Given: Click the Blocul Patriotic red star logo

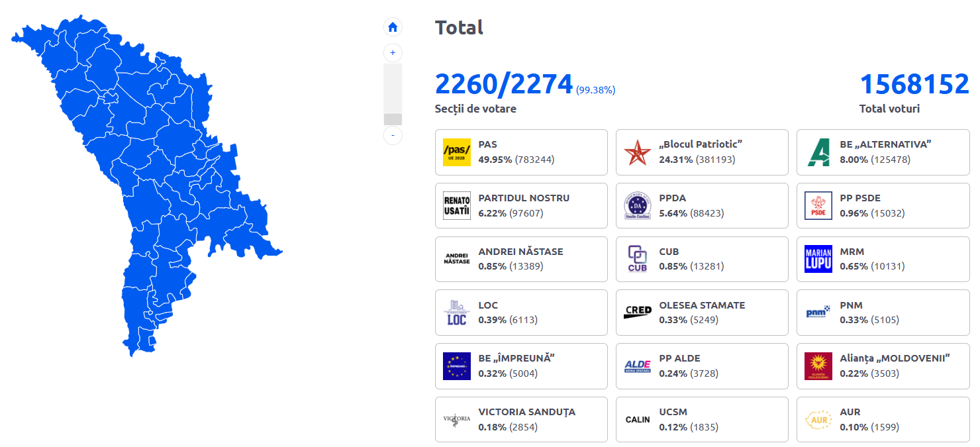Looking at the screenshot, I should pyautogui.click(x=637, y=152).
